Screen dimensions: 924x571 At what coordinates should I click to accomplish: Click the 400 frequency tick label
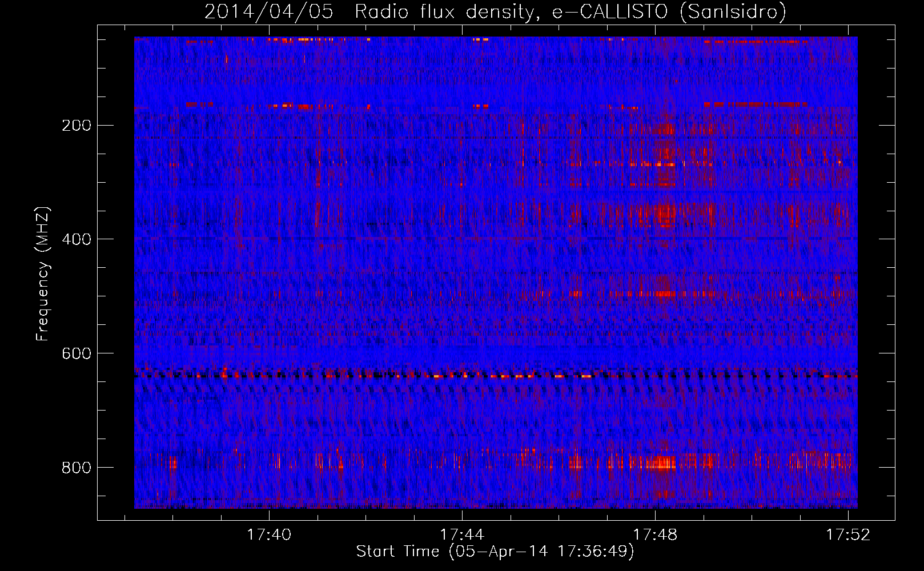point(77,239)
